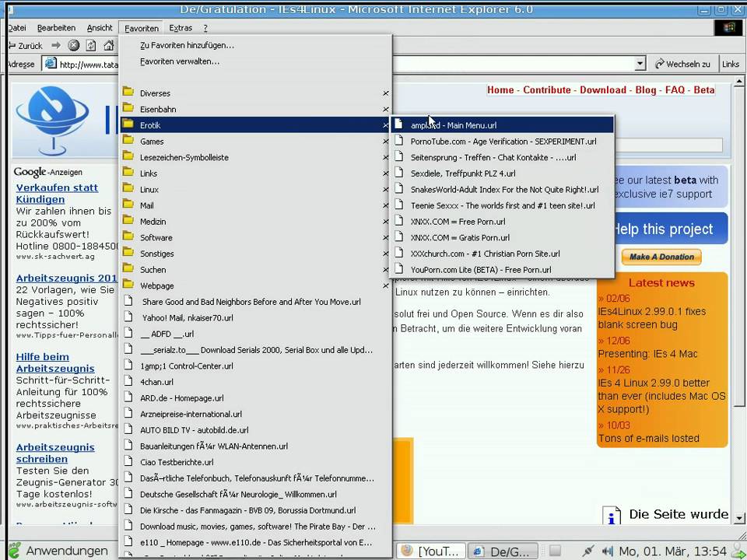Click the Games folder icon
This screenshot has width=747, height=560.
(128, 140)
